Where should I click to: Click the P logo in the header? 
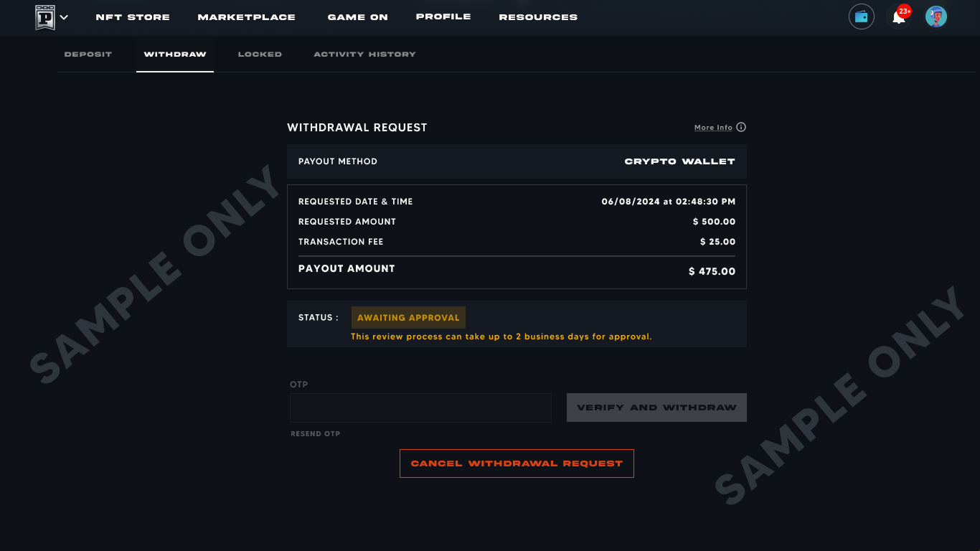click(45, 17)
